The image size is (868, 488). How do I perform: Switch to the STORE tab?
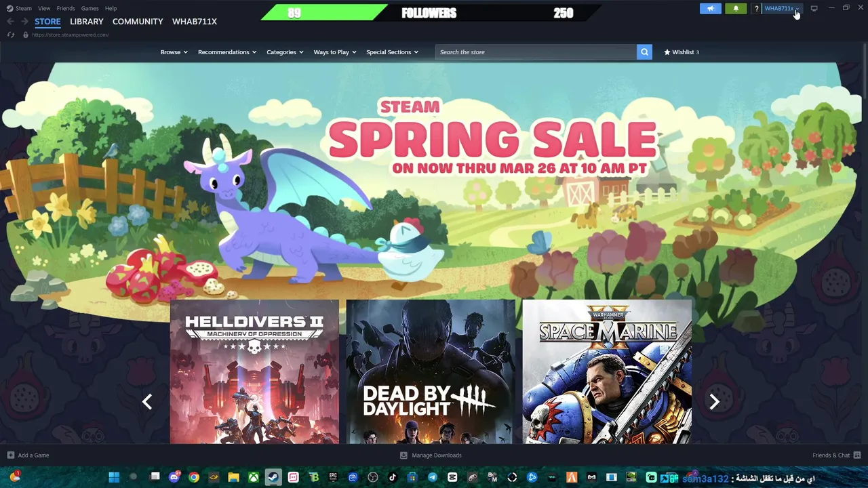pyautogui.click(x=47, y=21)
